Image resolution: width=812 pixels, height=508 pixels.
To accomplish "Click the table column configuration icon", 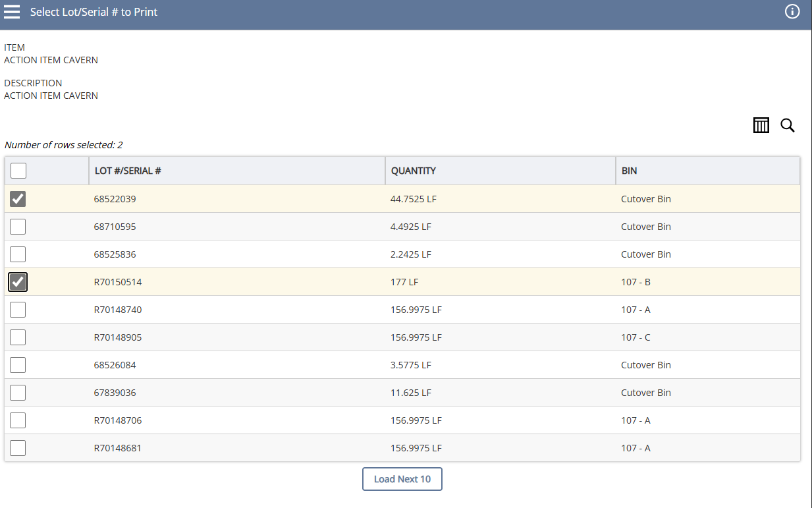I will tap(761, 125).
